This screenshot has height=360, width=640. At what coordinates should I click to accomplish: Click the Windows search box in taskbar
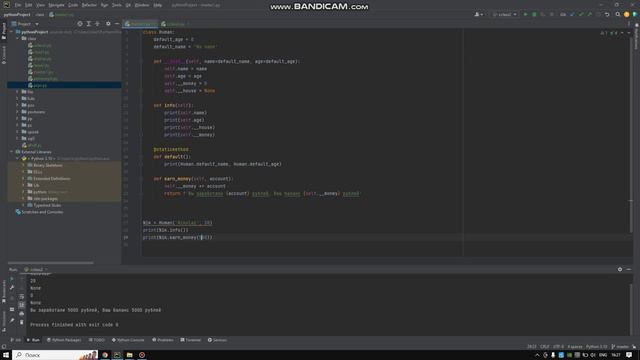[55, 355]
